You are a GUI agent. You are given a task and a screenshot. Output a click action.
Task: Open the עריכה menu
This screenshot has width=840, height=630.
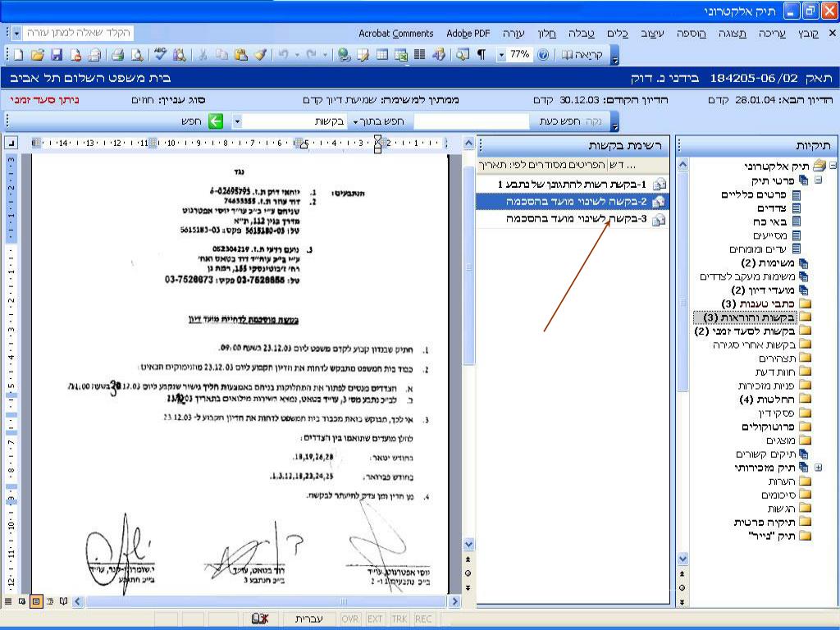click(x=772, y=33)
